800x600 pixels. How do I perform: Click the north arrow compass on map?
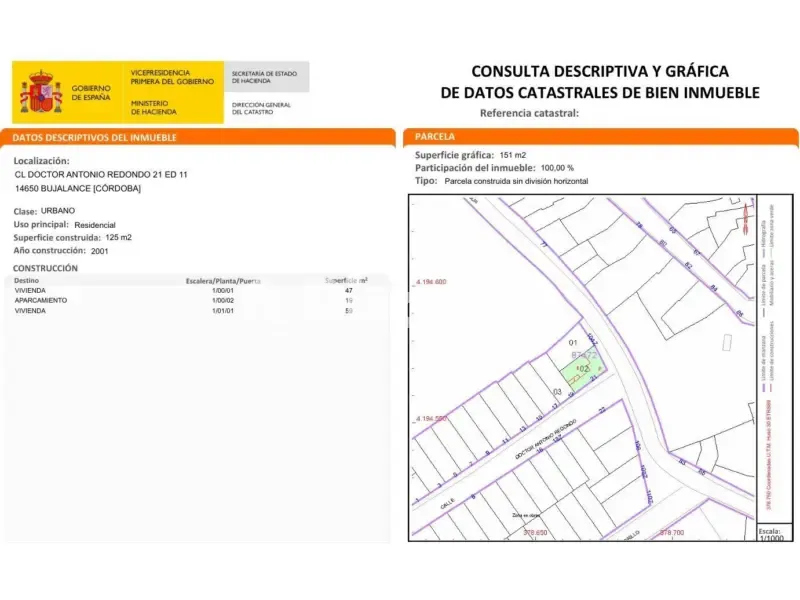click(x=747, y=218)
